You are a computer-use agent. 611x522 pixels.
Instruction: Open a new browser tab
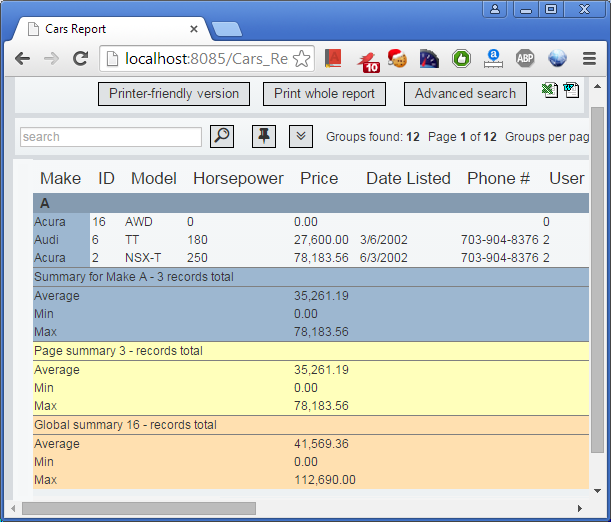[x=226, y=30]
